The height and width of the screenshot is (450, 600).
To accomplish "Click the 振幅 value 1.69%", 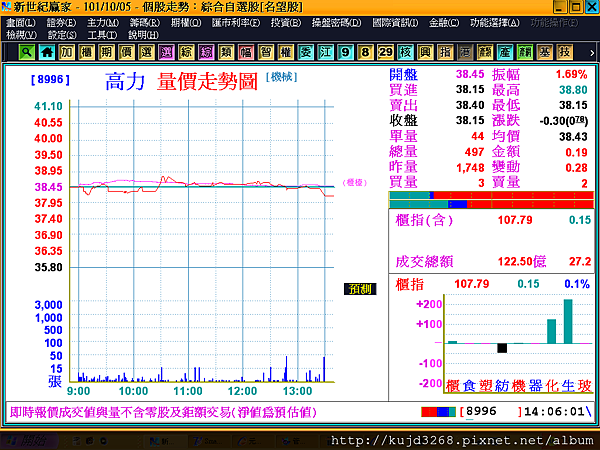I will point(571,74).
